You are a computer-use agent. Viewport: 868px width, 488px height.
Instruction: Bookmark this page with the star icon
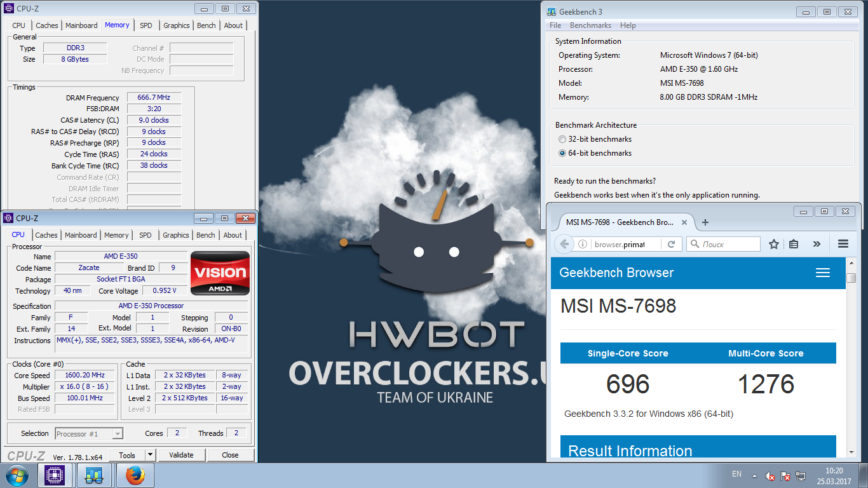(773, 244)
